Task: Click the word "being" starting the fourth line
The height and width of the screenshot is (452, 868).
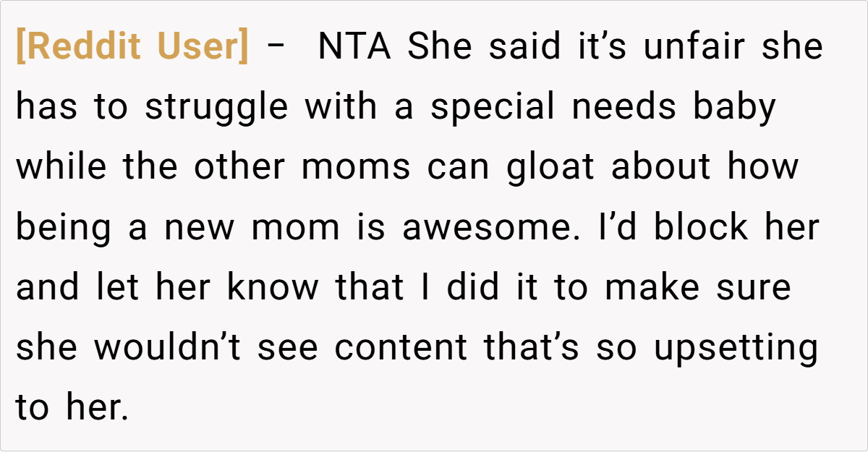Action: [64, 229]
